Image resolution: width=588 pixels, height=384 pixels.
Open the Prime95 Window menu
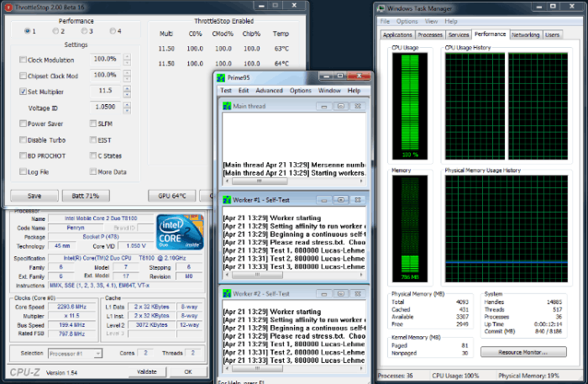329,91
